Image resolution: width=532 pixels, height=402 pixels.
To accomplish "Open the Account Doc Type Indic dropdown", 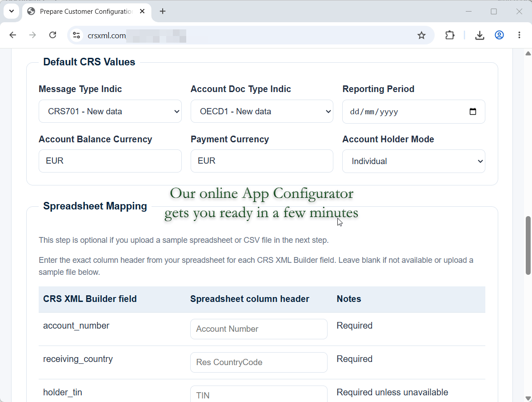I will (262, 111).
